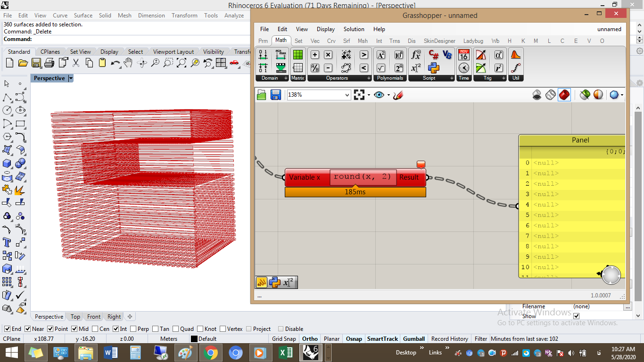Expand the Perspective viewport title dropdown arrow
Viewport: 644px width, 362px height.
[71, 78]
